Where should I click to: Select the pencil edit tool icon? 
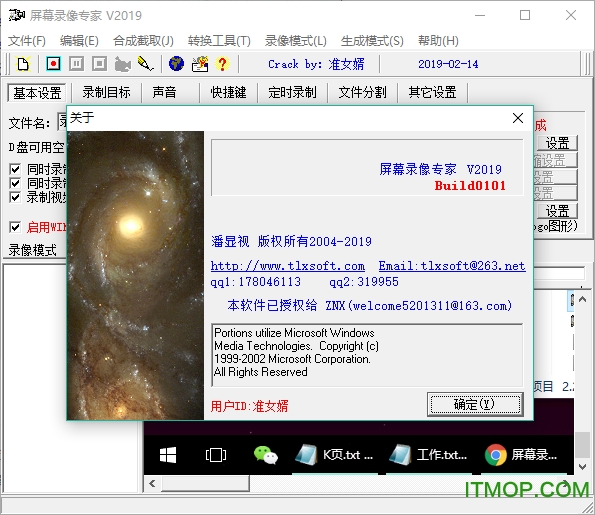145,64
